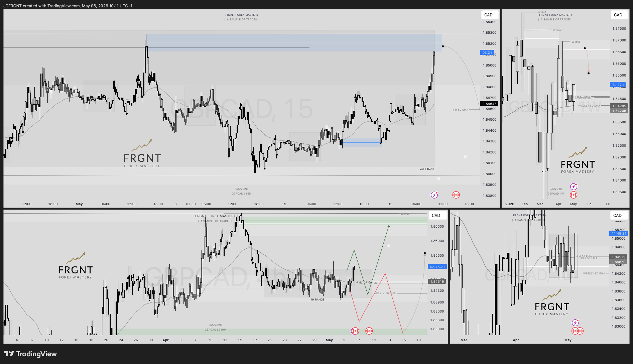Image resolution: width=633 pixels, height=364 pixels.
Task: Click the lightning event icon on the bottom-right chart
Action: [575, 323]
